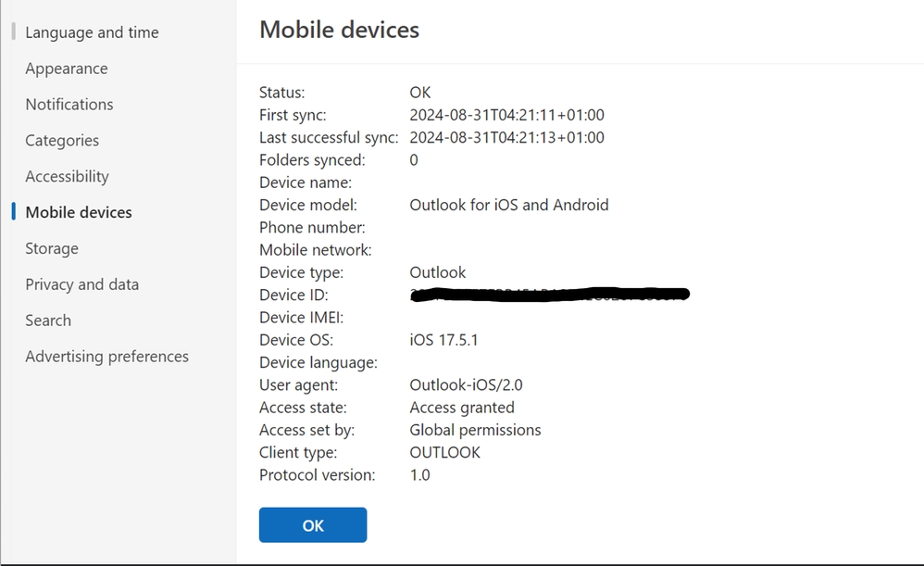Image resolution: width=924 pixels, height=566 pixels.
Task: Open Search settings
Action: tap(47, 320)
